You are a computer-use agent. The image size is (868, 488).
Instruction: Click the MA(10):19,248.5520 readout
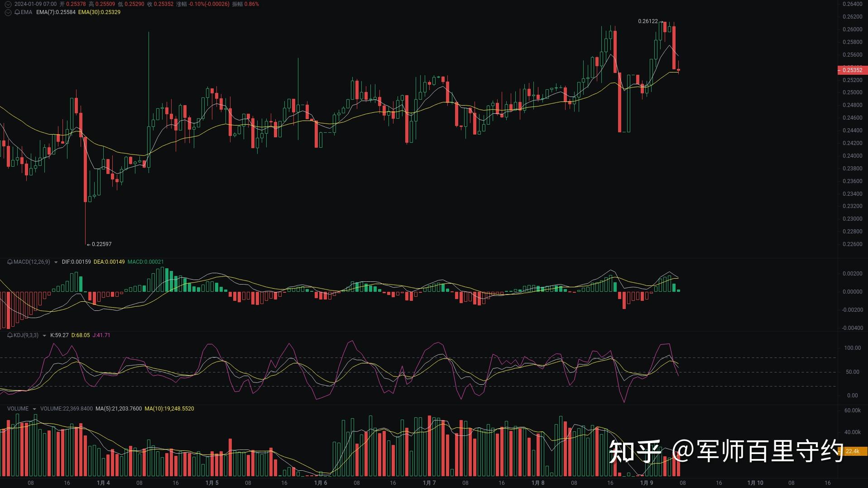point(169,409)
